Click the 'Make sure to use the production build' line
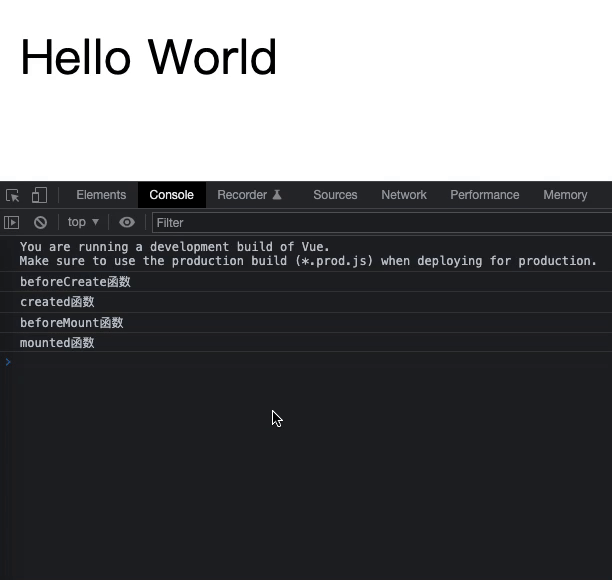Viewport: 612px width, 580px height. [308, 261]
